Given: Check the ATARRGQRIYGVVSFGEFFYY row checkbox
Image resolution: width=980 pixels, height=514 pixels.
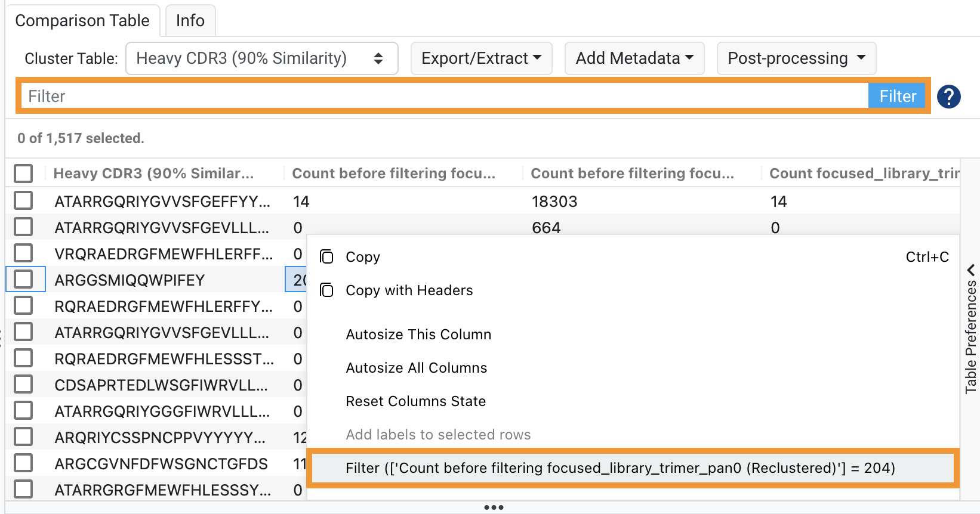Looking at the screenshot, I should pos(23,200).
